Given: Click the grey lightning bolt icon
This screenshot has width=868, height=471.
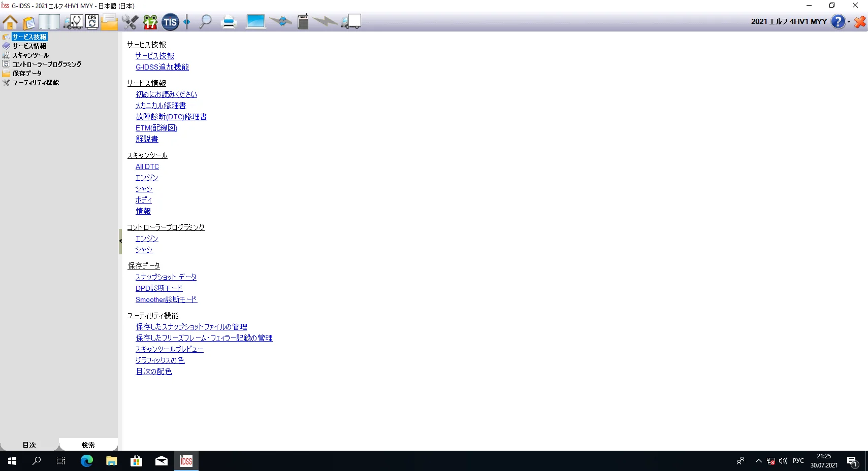Looking at the screenshot, I should 325,22.
